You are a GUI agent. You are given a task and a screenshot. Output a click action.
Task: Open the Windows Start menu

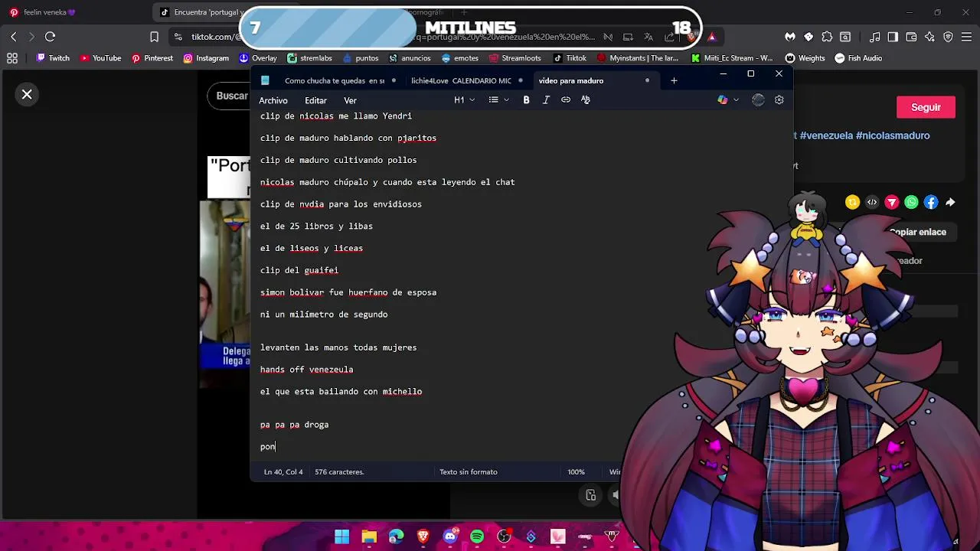pyautogui.click(x=341, y=536)
